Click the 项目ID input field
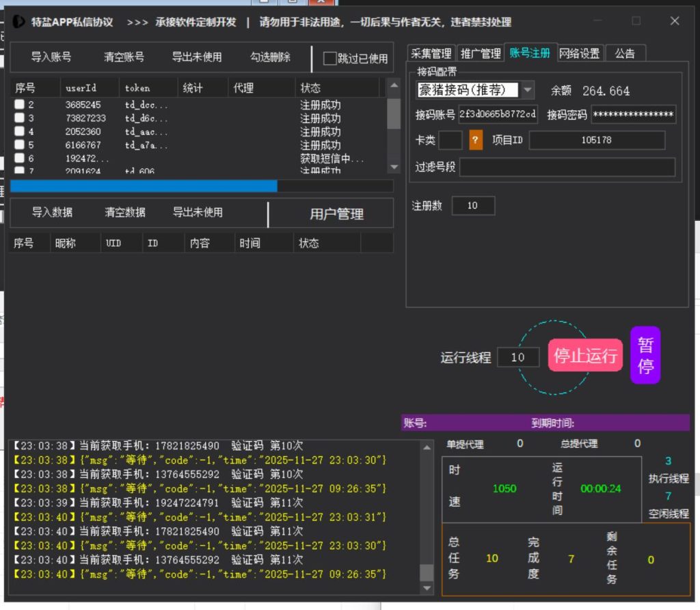 coord(596,140)
